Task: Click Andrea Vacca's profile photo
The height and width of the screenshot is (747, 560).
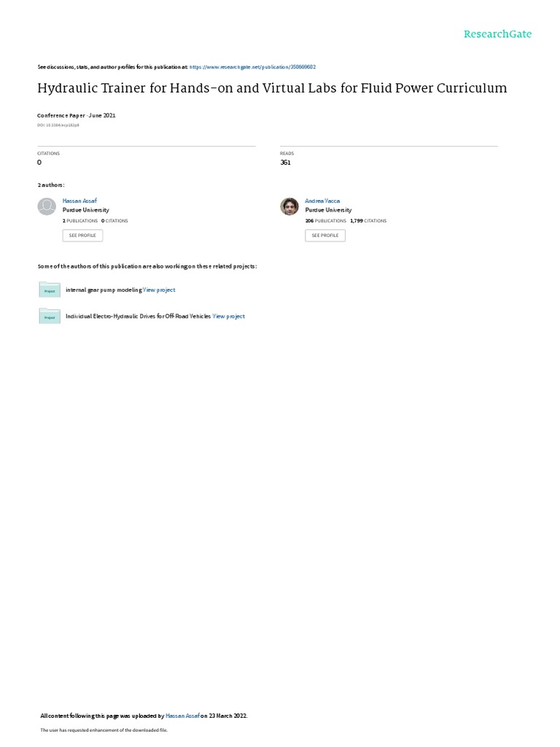Action: click(x=289, y=206)
